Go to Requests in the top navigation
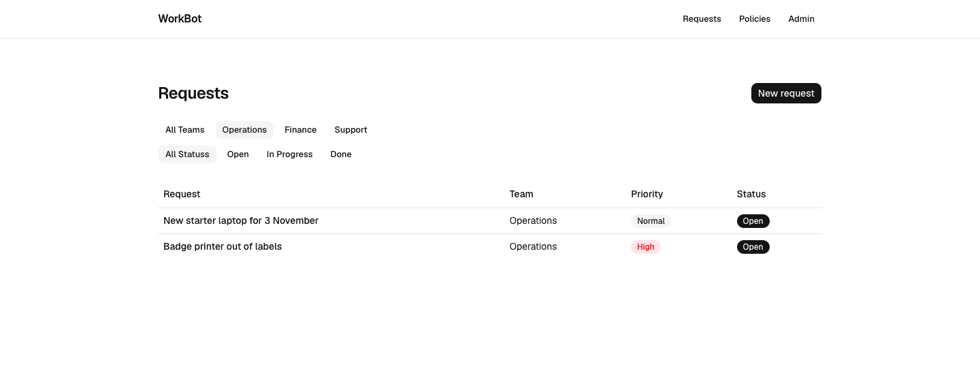The height and width of the screenshot is (381, 980). pyautogui.click(x=702, y=19)
